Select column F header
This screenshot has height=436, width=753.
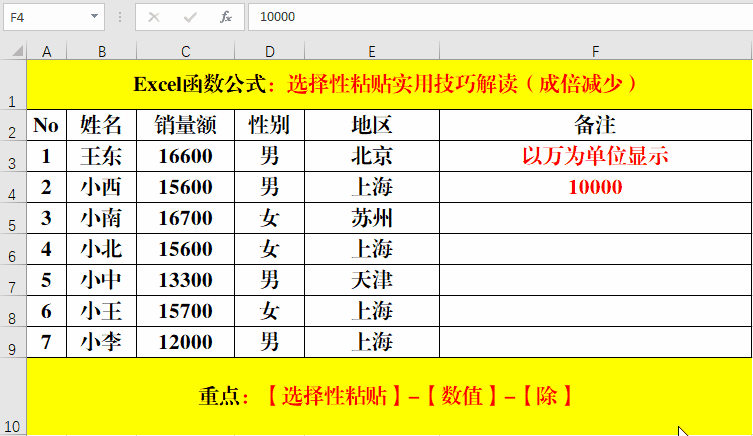point(595,51)
